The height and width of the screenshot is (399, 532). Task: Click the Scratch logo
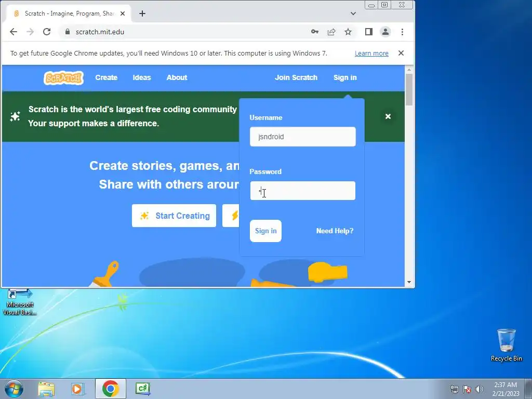click(x=63, y=78)
